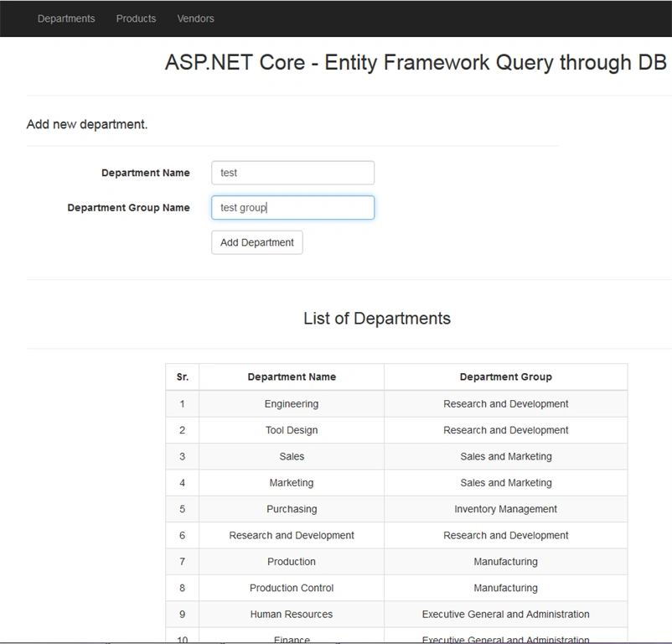
Task: Focus the Department Group Name input
Action: point(292,207)
